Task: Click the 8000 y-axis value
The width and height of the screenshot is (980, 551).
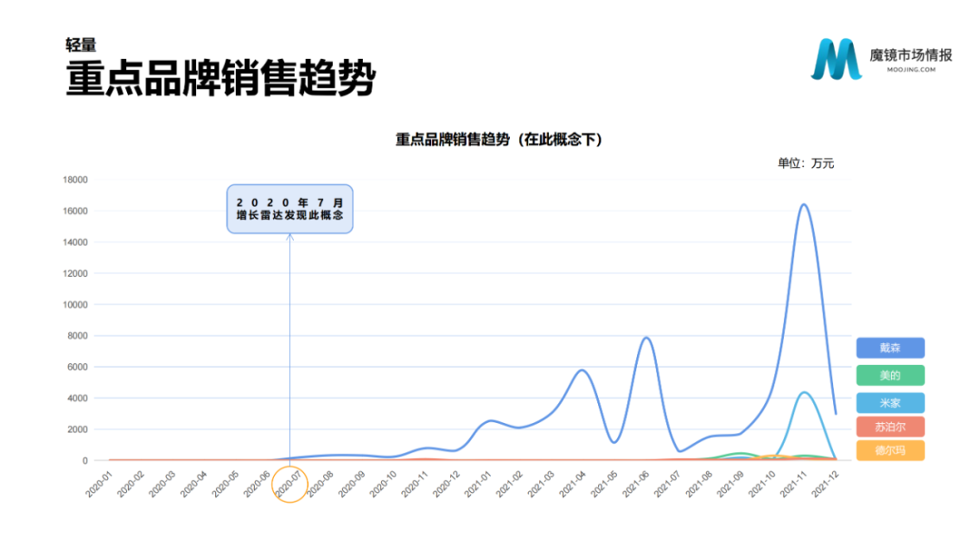Action: (x=77, y=336)
